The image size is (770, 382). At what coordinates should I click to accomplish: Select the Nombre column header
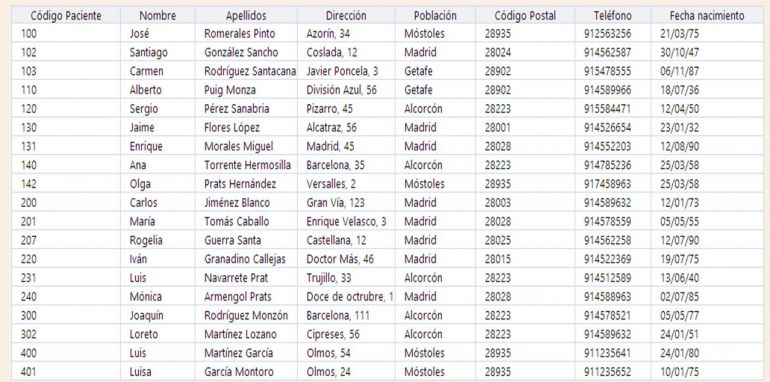click(x=158, y=16)
